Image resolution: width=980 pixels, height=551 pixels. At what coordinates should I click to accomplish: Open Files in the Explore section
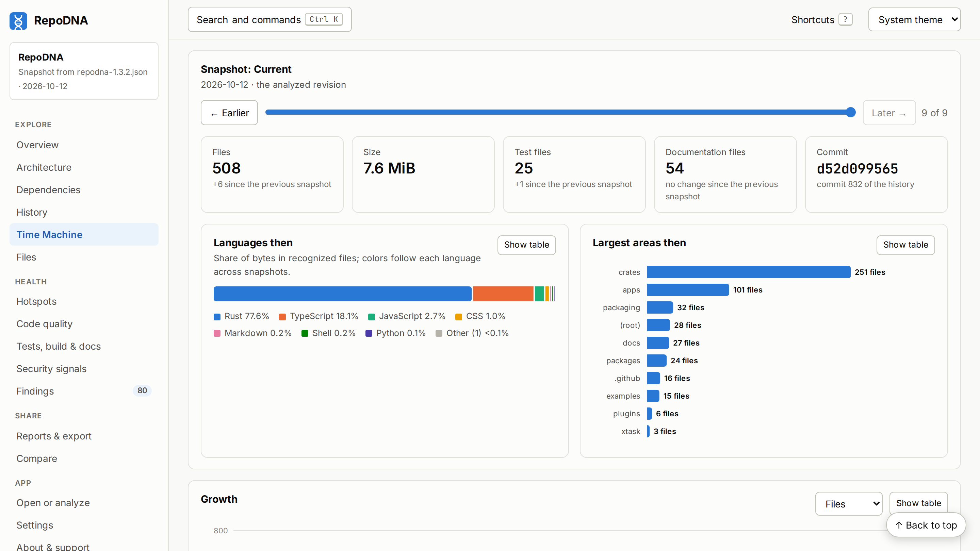point(84,257)
